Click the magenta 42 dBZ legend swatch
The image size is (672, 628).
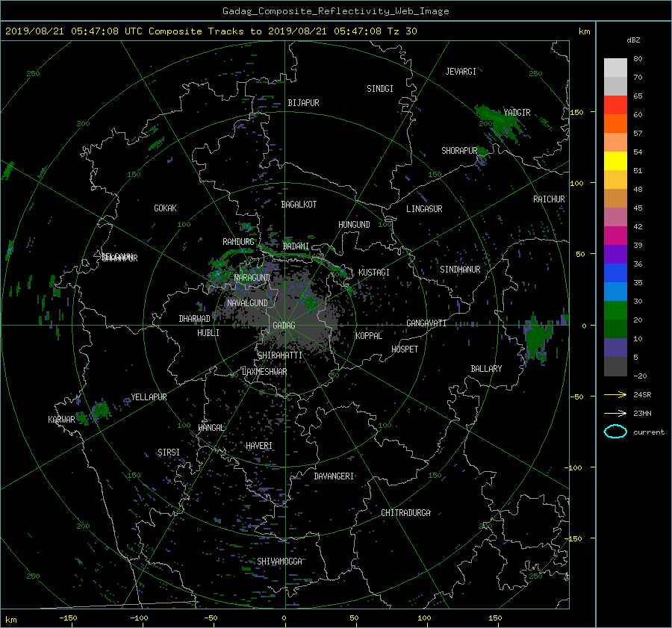point(615,235)
